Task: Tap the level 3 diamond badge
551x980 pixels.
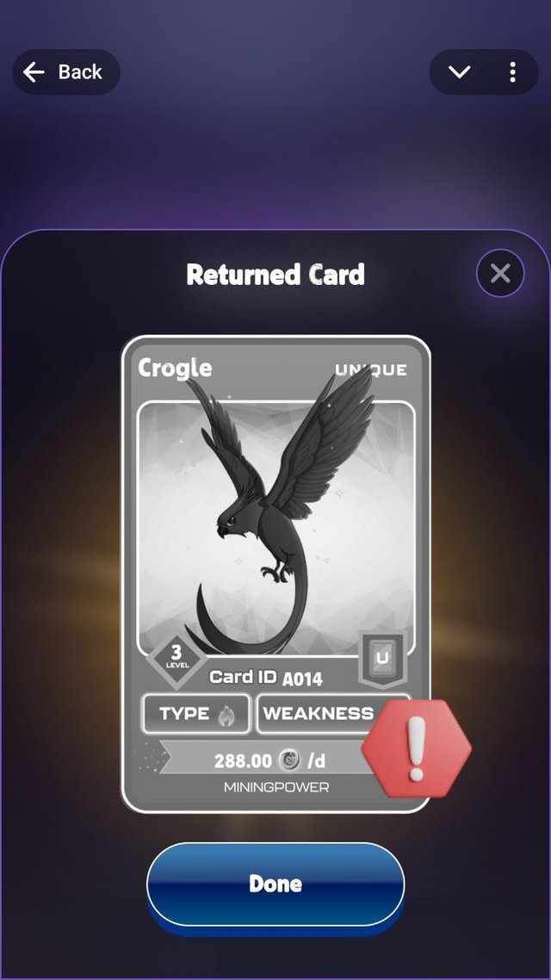Action: point(176,656)
